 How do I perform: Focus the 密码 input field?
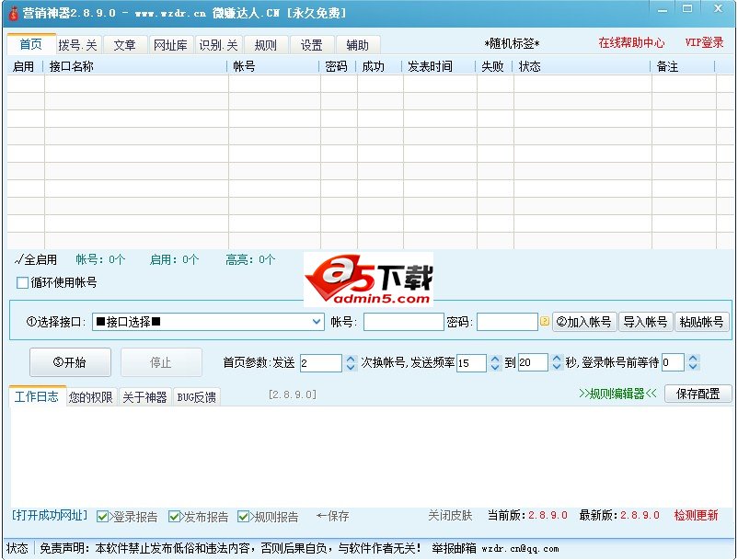(x=507, y=322)
